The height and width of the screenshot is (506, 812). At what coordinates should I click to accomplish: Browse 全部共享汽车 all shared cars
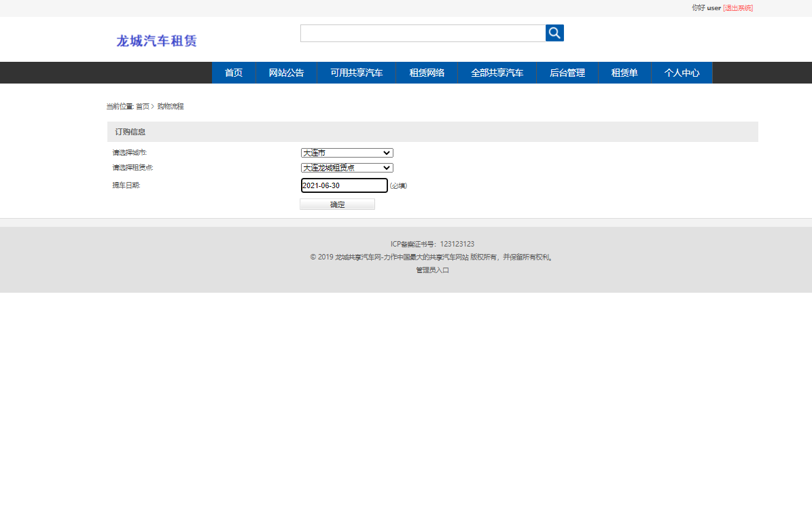click(497, 73)
